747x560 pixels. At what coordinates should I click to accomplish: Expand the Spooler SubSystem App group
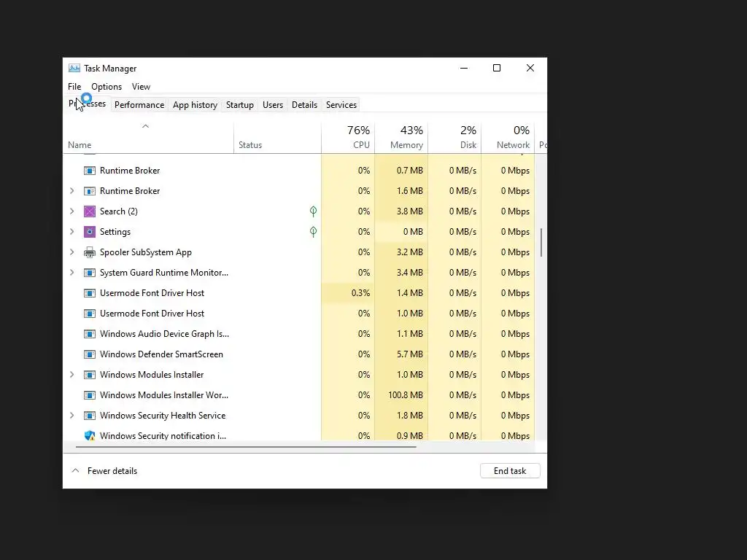72,252
